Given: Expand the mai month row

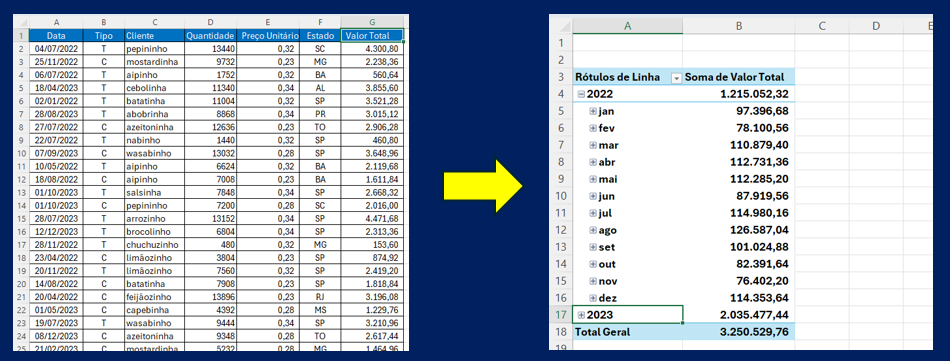Looking at the screenshot, I should pos(593,179).
